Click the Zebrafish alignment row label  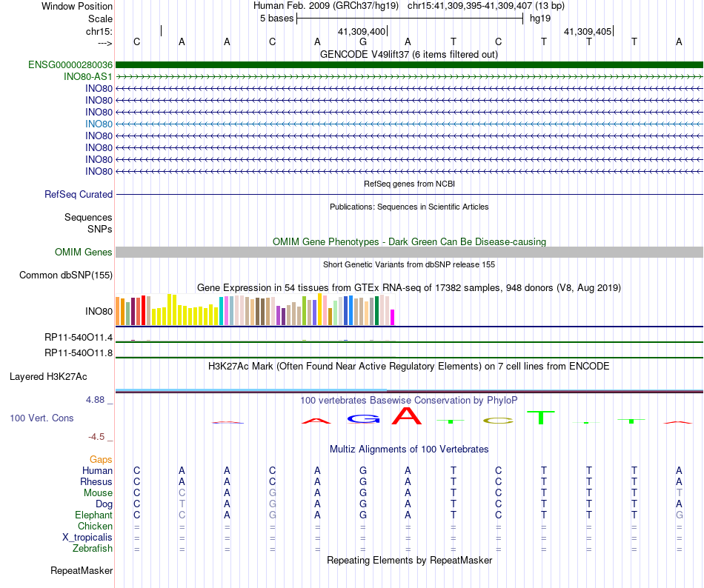[93, 549]
